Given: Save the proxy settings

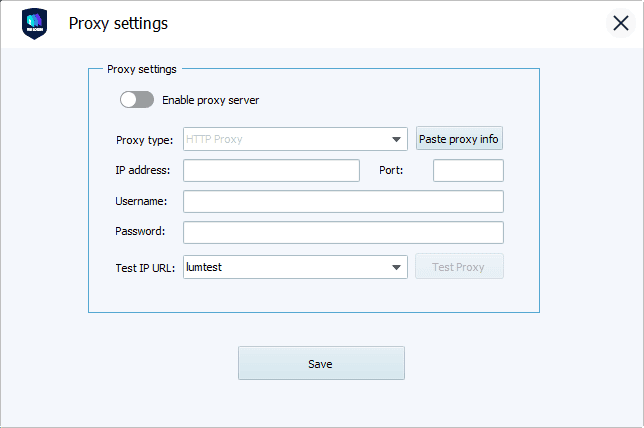Looking at the screenshot, I should click(x=321, y=363).
